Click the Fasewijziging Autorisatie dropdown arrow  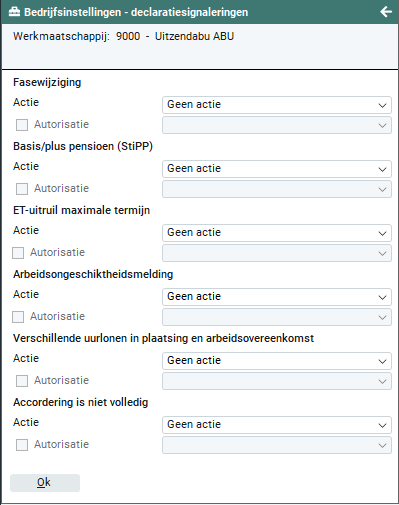pos(382,126)
